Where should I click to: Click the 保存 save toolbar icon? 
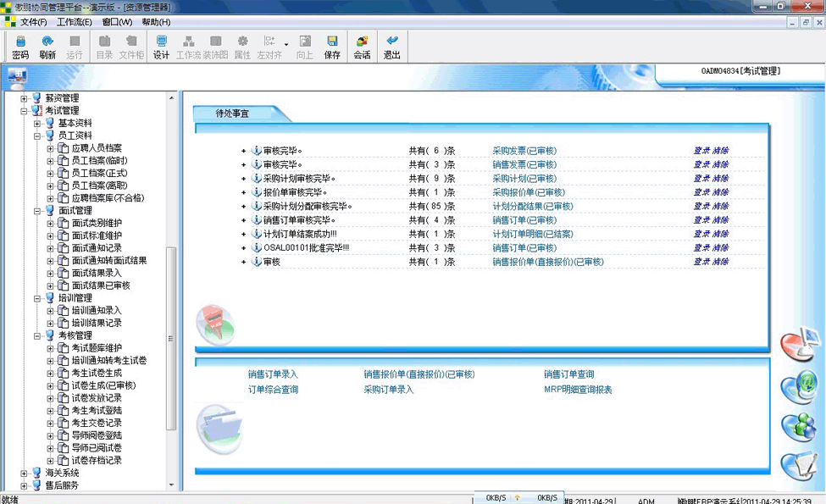tap(332, 47)
